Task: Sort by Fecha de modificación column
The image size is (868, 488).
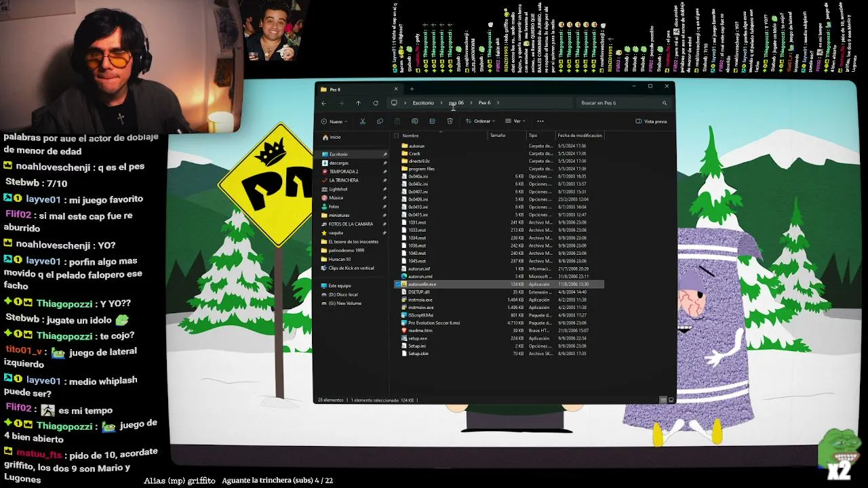Action: (580, 136)
